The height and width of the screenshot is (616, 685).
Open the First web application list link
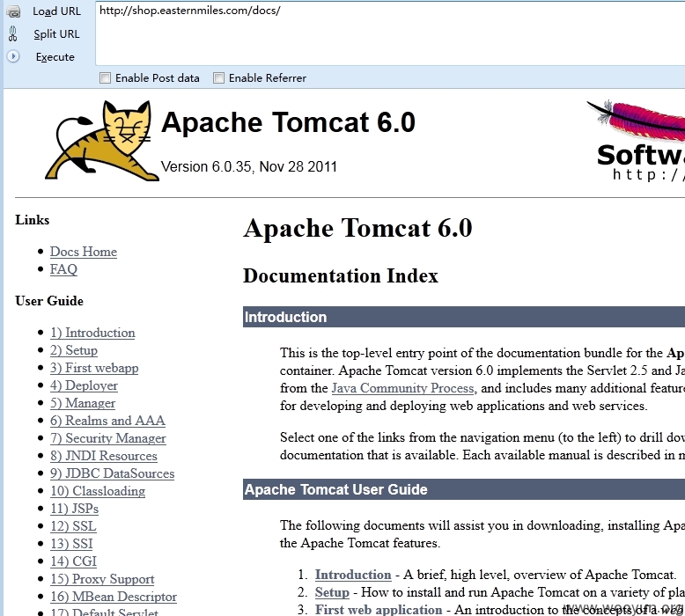(x=379, y=610)
